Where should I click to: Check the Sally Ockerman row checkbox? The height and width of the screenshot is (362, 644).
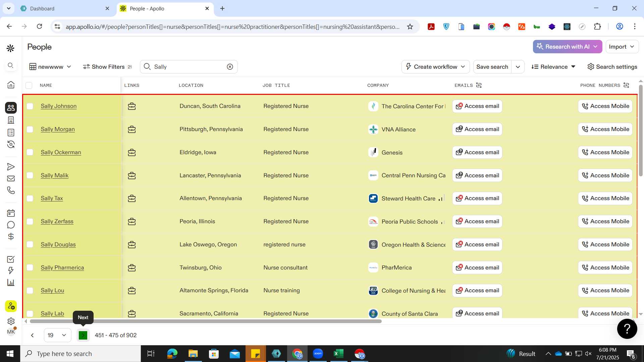pos(30,153)
